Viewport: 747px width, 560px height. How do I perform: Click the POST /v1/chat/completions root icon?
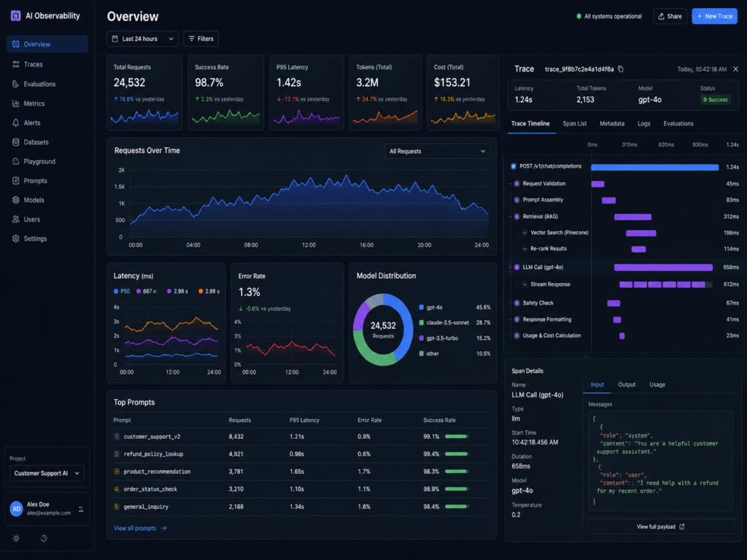[514, 167]
